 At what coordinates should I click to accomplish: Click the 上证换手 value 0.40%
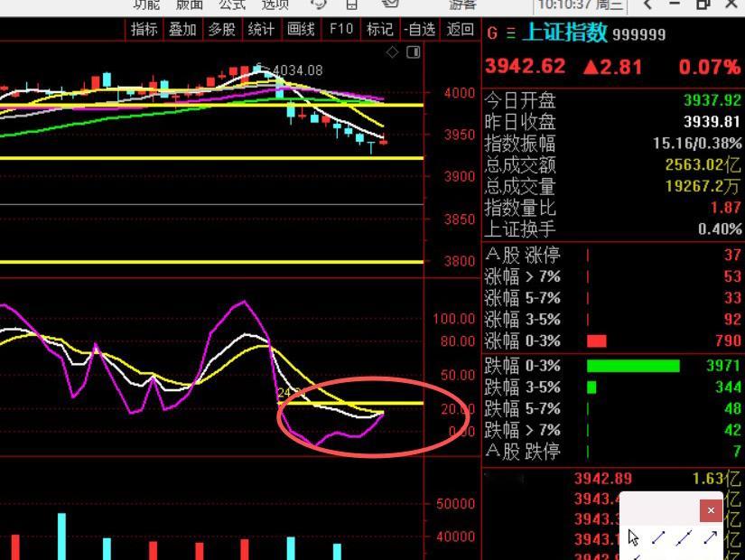click(720, 229)
